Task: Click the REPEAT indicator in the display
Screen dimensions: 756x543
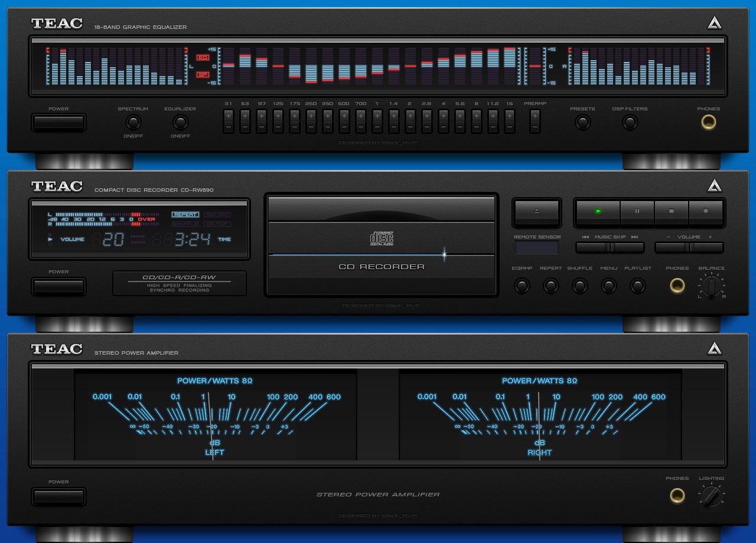Action: [185, 215]
